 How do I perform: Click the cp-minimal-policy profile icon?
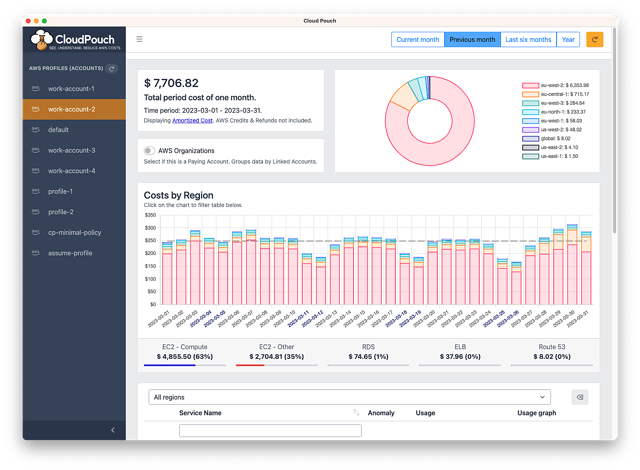coord(36,232)
